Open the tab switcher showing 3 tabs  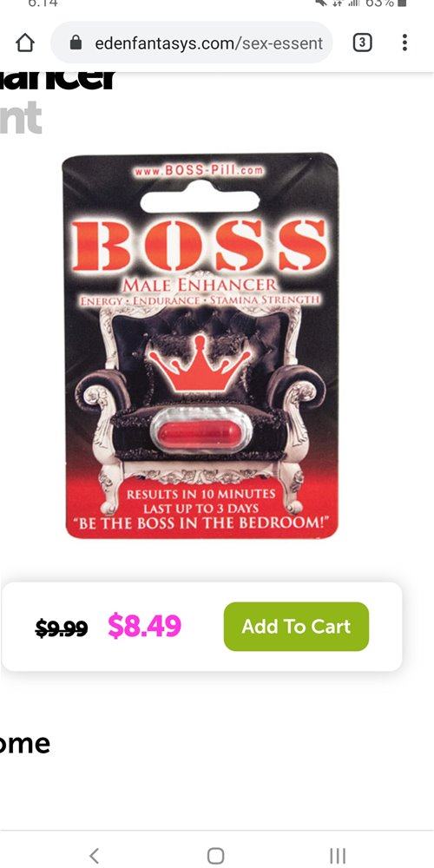(361, 43)
